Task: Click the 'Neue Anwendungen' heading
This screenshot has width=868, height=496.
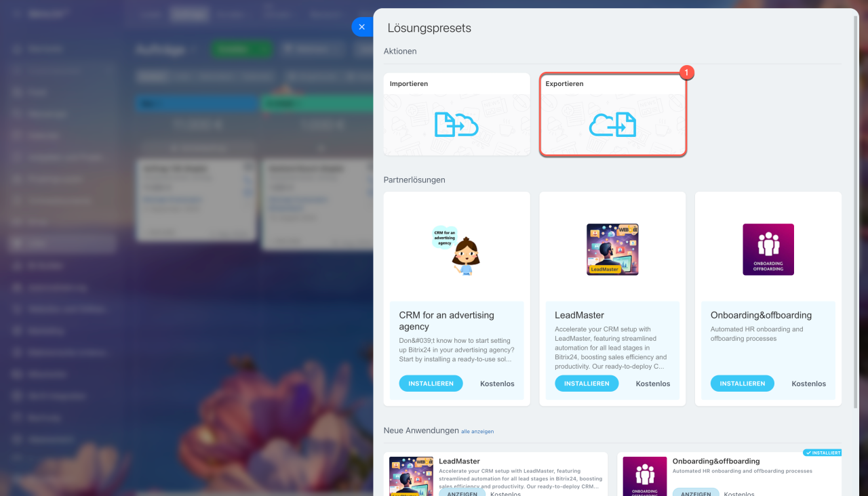Action: [421, 431]
